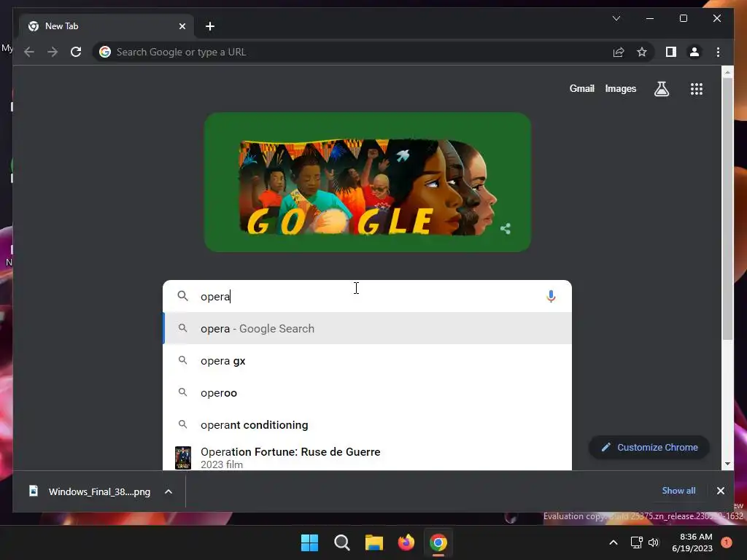This screenshot has width=747, height=560.
Task: Open the side panel icon
Action: (x=671, y=52)
